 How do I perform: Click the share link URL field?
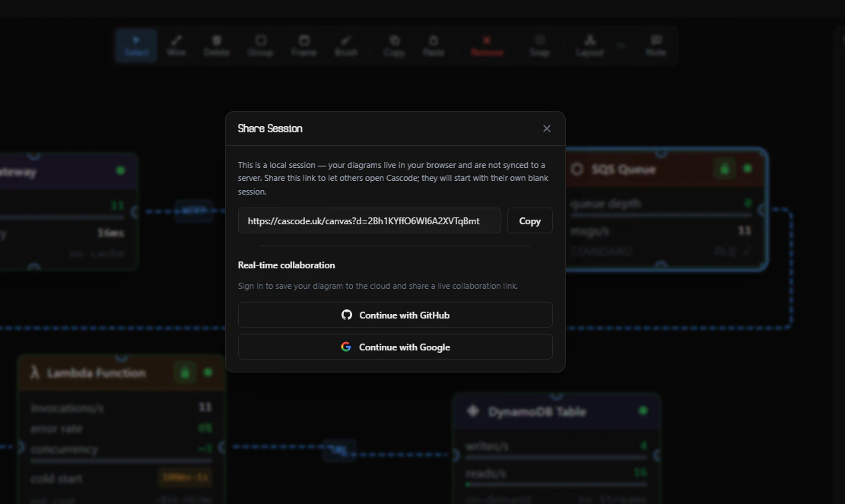(x=369, y=220)
